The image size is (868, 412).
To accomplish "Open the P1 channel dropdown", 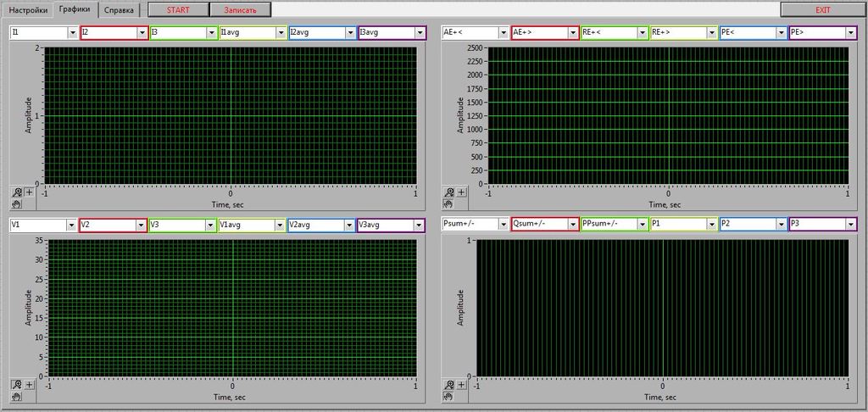I will [684, 225].
